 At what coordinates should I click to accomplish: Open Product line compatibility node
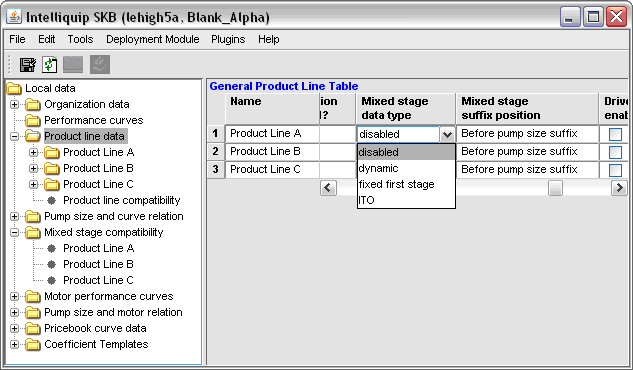pos(122,200)
